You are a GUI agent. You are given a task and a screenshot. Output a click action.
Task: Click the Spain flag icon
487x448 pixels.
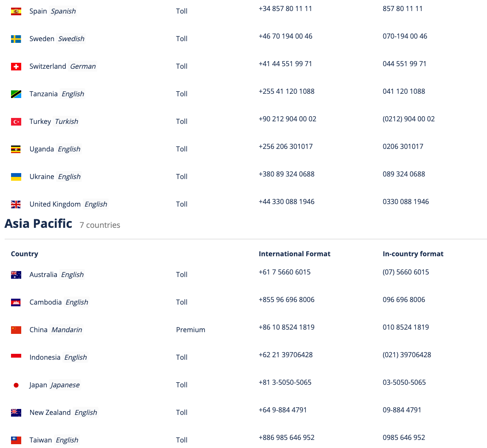click(16, 11)
